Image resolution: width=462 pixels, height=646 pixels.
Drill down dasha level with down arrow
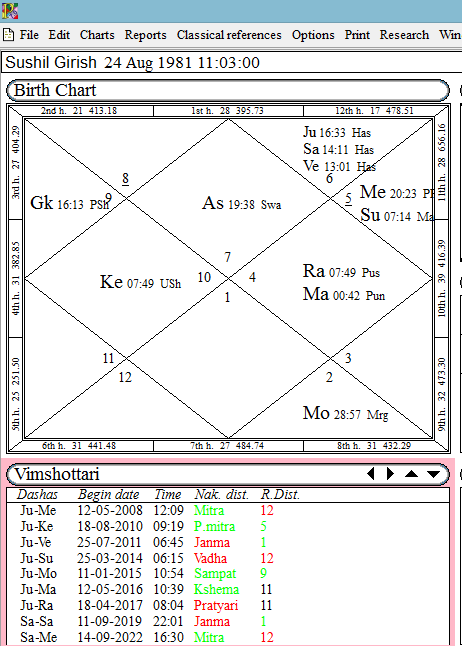click(434, 474)
